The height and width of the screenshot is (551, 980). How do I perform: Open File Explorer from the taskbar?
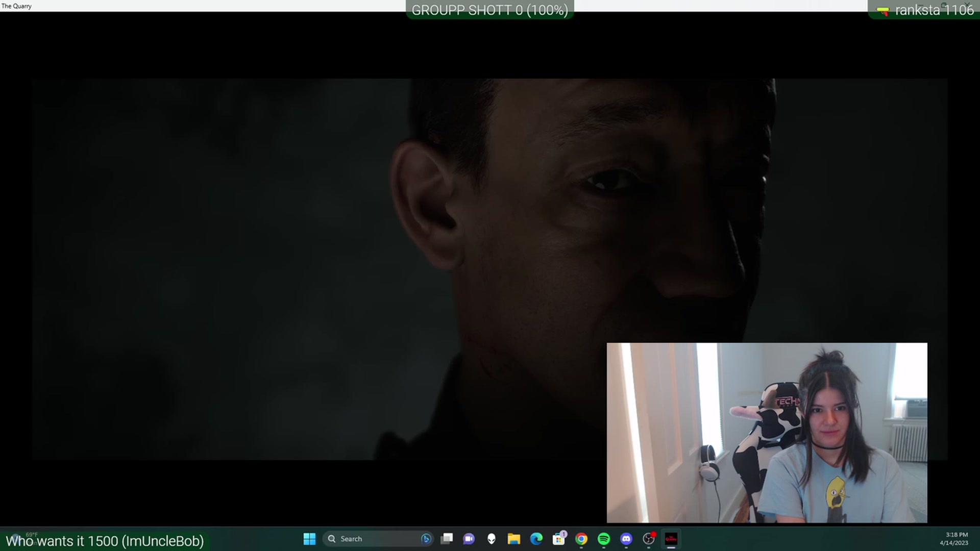(513, 539)
